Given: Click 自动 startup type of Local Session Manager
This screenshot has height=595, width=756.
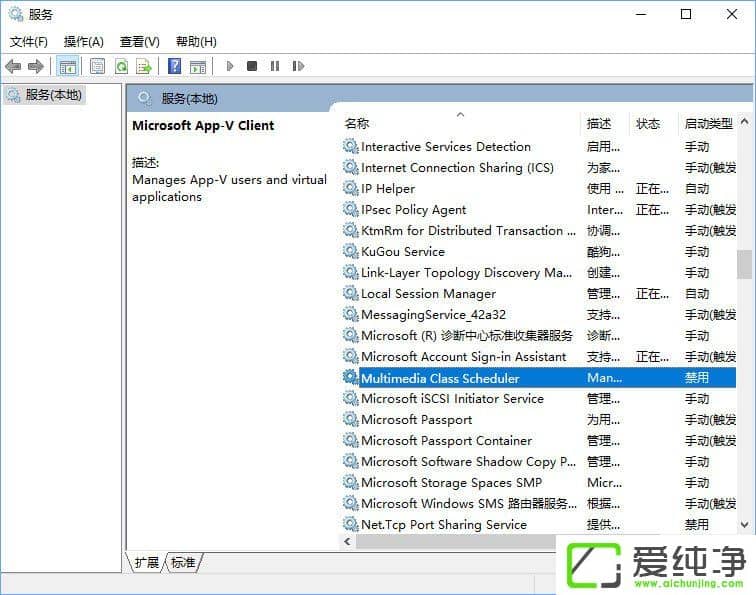Looking at the screenshot, I should coord(697,294).
